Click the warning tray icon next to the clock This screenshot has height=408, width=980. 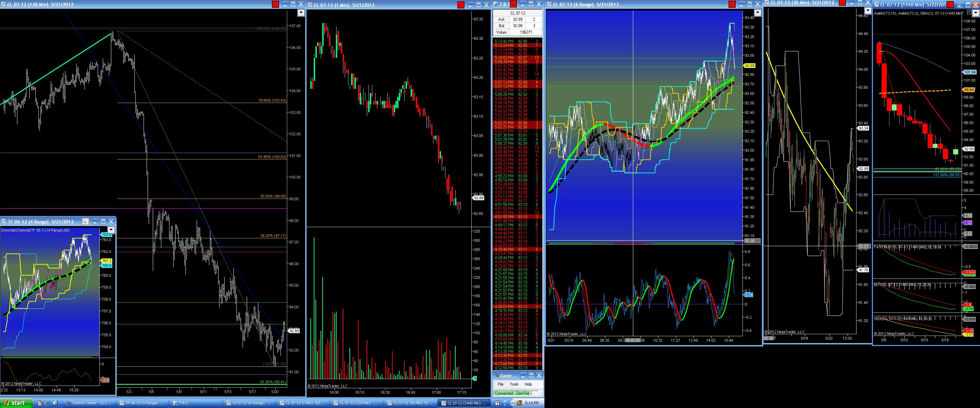[519, 403]
